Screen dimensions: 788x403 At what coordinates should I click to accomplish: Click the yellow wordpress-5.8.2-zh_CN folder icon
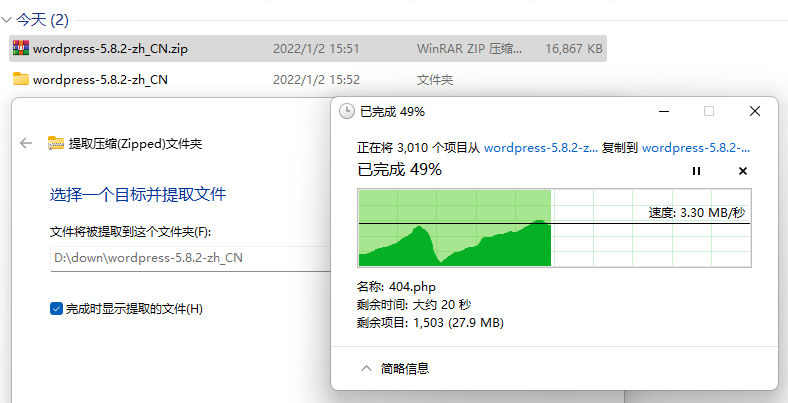click(21, 79)
